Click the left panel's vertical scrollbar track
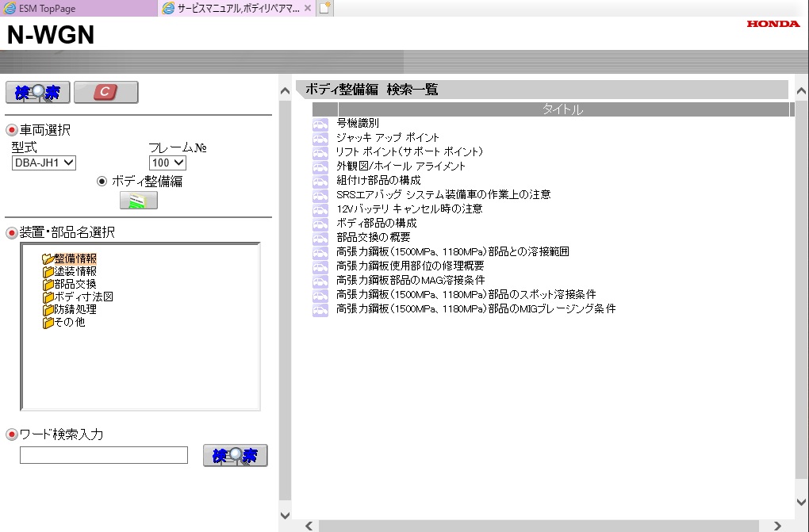The image size is (809, 532). point(285,300)
